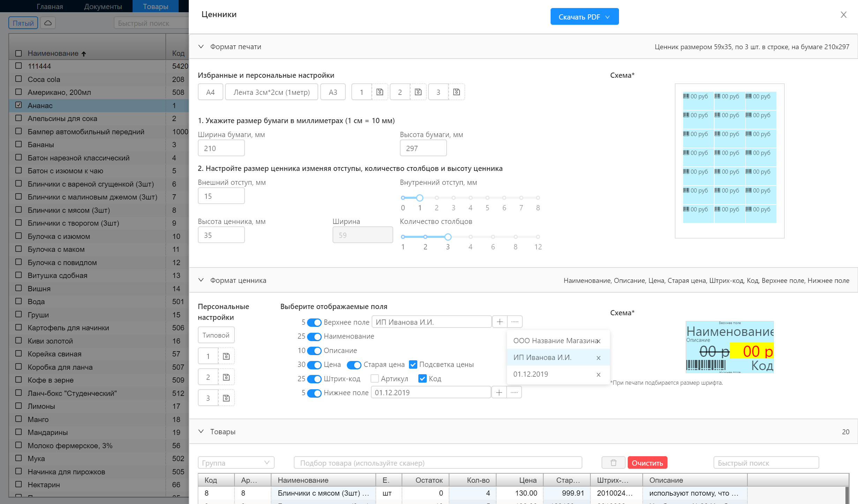Uncheck Подсветка цены checkbox
858x504 pixels.
tap(413, 364)
